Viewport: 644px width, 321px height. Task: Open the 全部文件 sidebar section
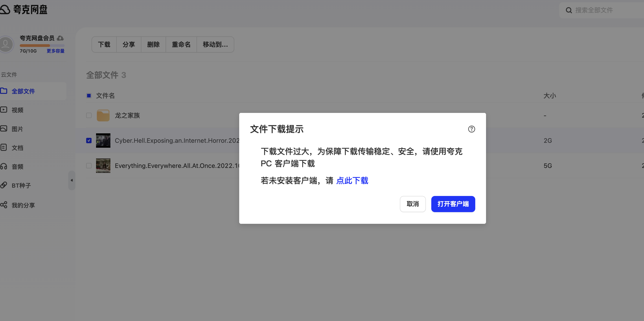(33, 91)
